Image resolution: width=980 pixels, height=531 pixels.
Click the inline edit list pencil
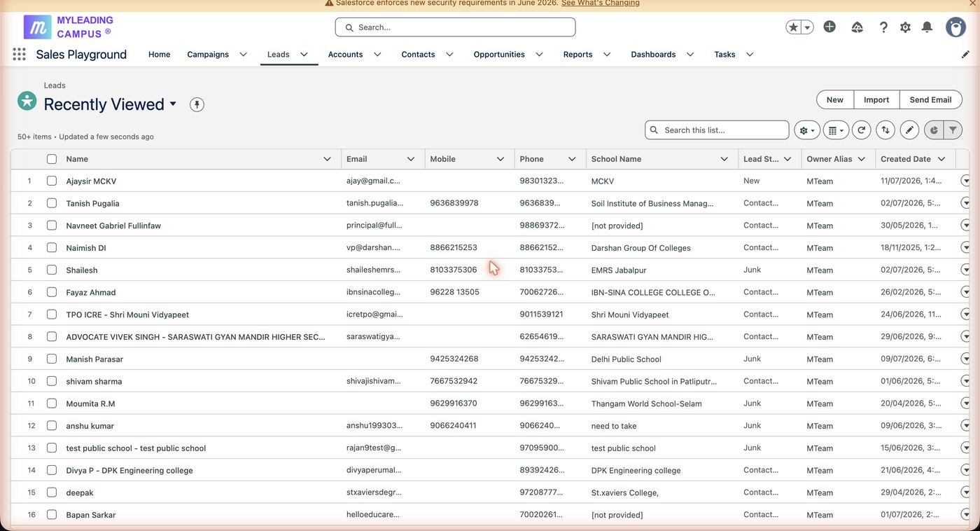click(x=909, y=130)
